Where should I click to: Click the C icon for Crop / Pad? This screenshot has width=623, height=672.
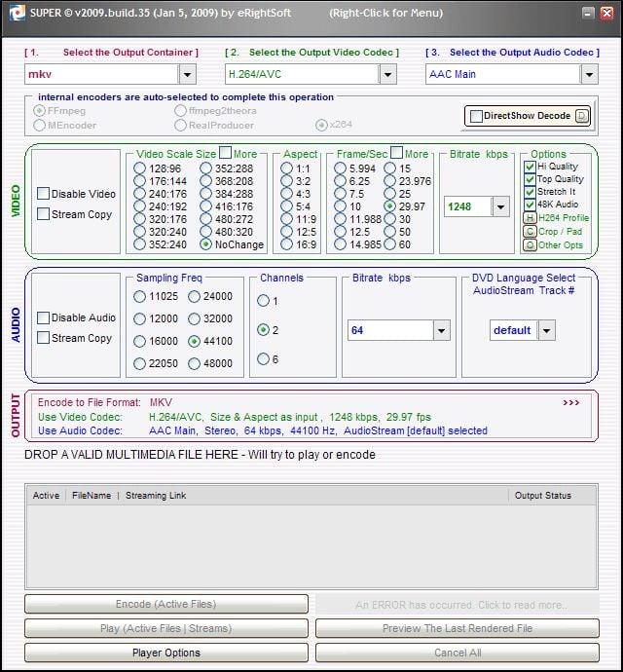point(530,232)
